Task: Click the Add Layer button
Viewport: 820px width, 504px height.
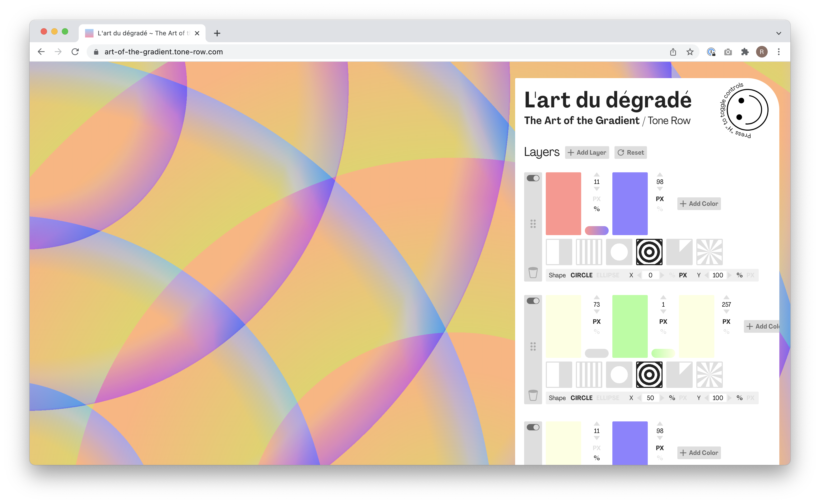Action: pos(587,153)
